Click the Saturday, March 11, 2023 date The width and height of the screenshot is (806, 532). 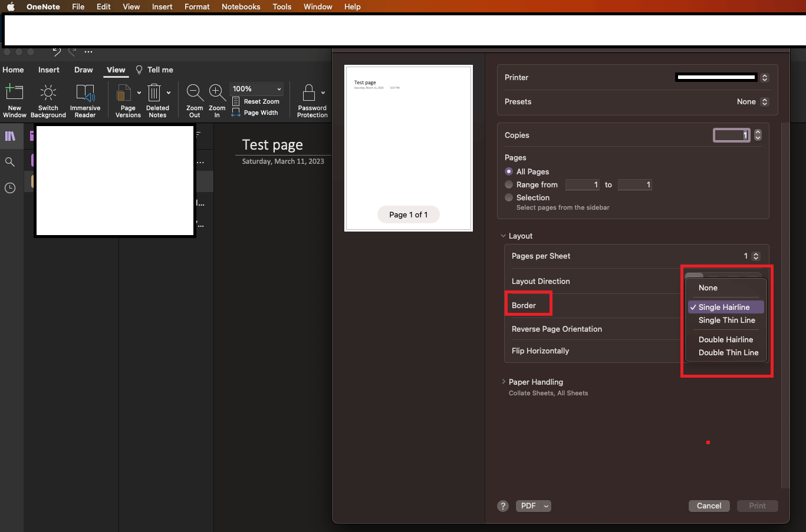pyautogui.click(x=283, y=161)
